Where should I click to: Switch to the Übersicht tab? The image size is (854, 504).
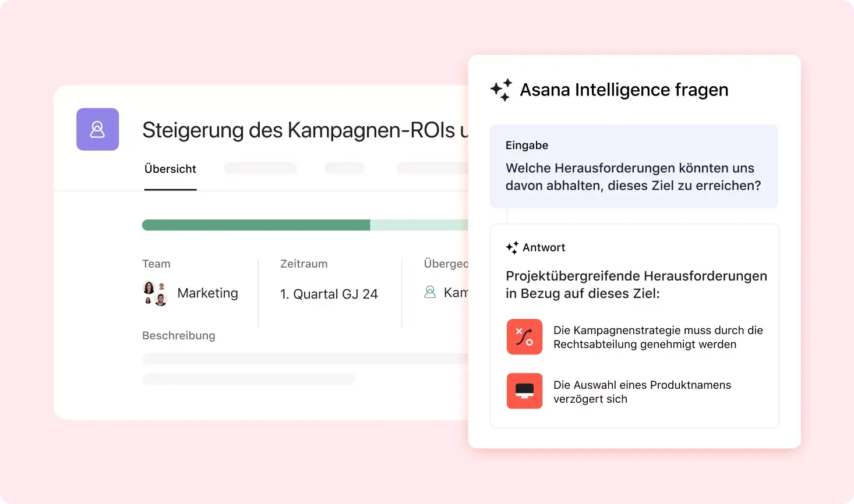pos(170,169)
